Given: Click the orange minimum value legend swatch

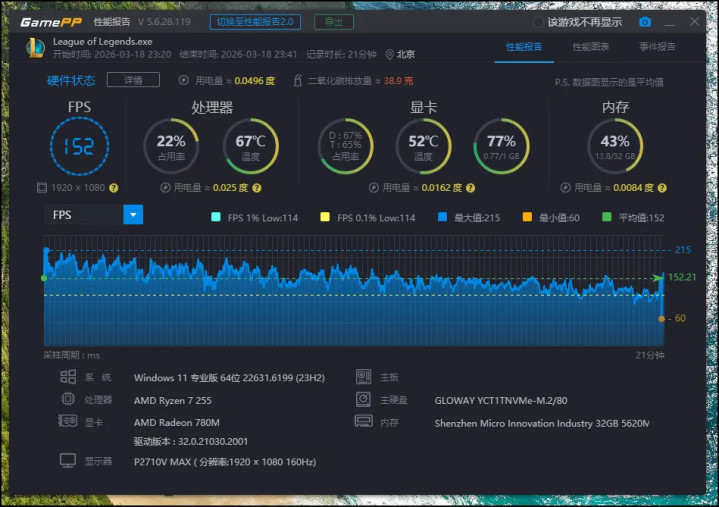Looking at the screenshot, I should click(527, 217).
